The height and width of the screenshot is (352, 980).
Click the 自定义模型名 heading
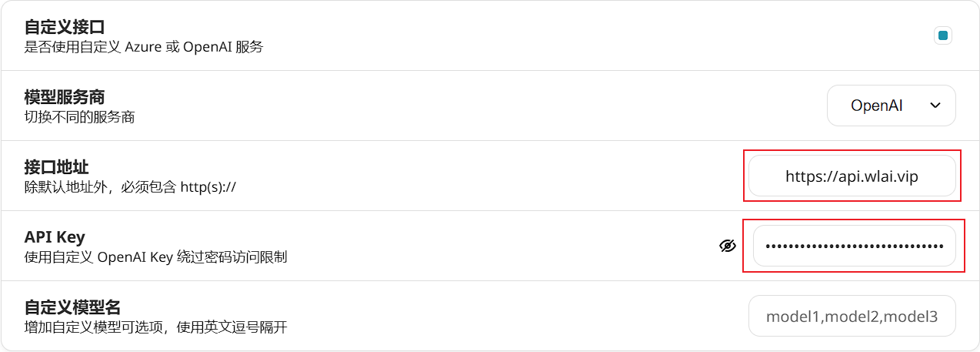click(72, 307)
